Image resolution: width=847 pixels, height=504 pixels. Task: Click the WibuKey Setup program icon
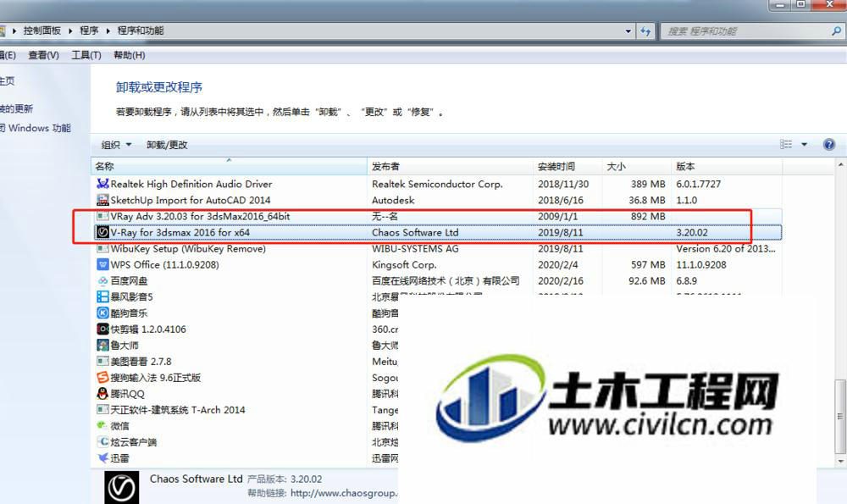pyautogui.click(x=102, y=248)
